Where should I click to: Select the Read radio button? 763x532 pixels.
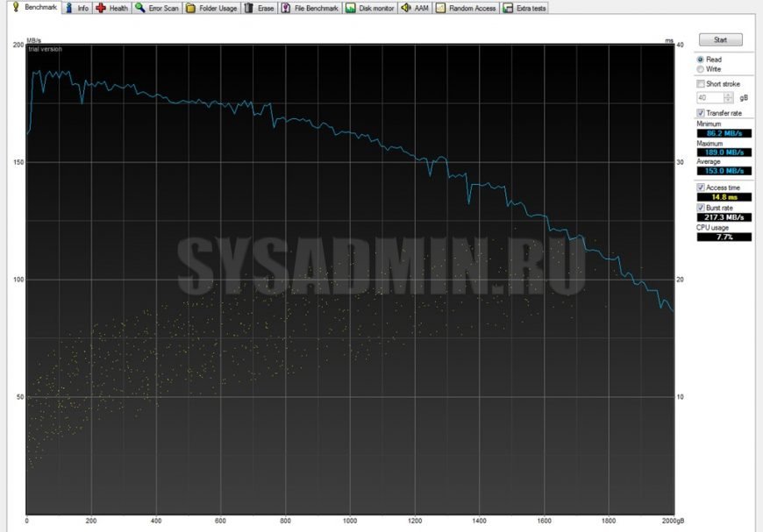click(700, 59)
